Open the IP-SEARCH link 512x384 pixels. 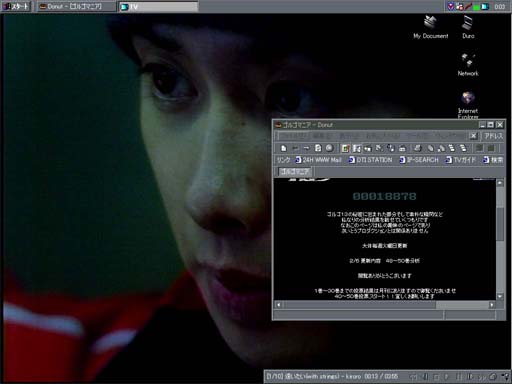coord(419,160)
